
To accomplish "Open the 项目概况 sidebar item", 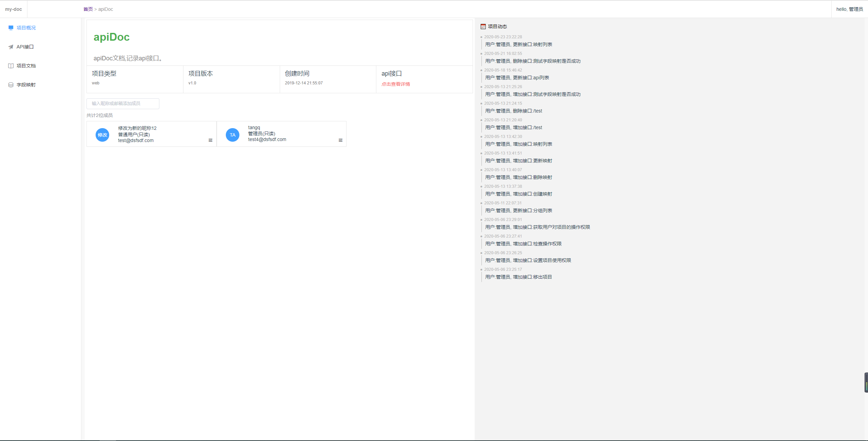I will pyautogui.click(x=26, y=28).
